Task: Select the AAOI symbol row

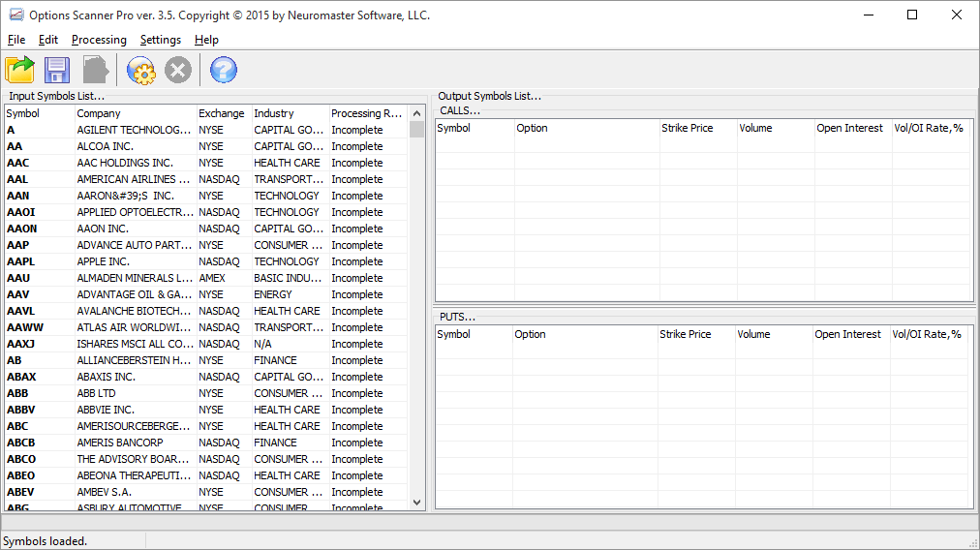Action: [205, 212]
